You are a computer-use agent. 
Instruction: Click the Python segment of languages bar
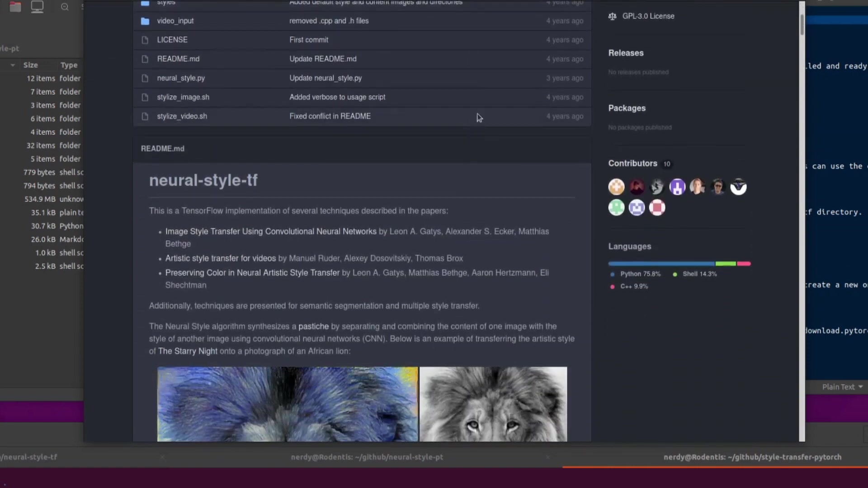pyautogui.click(x=661, y=263)
